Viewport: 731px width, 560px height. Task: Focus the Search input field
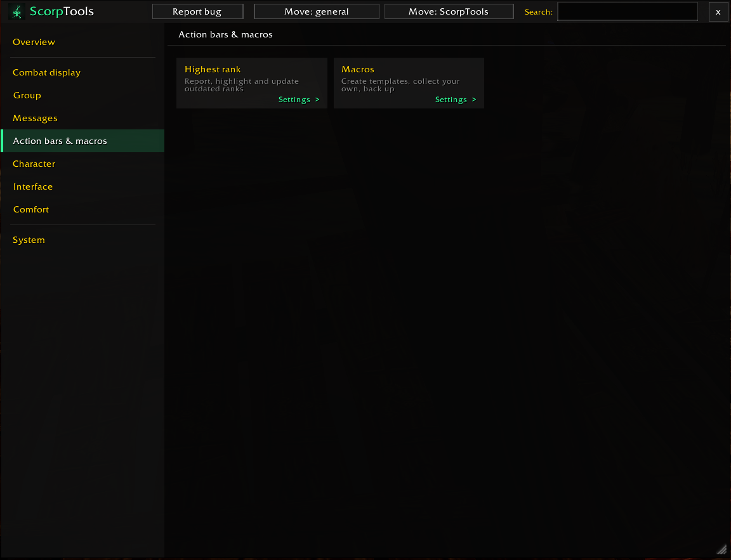(628, 11)
